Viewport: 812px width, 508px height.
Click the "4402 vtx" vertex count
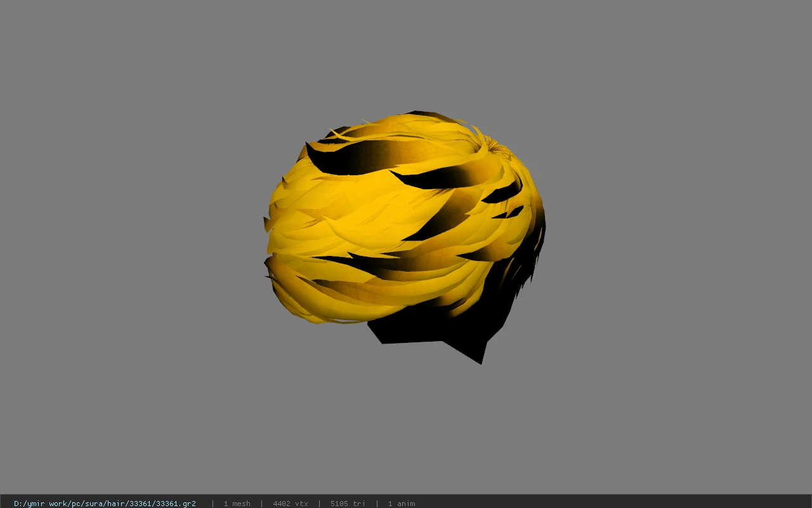[291, 504]
